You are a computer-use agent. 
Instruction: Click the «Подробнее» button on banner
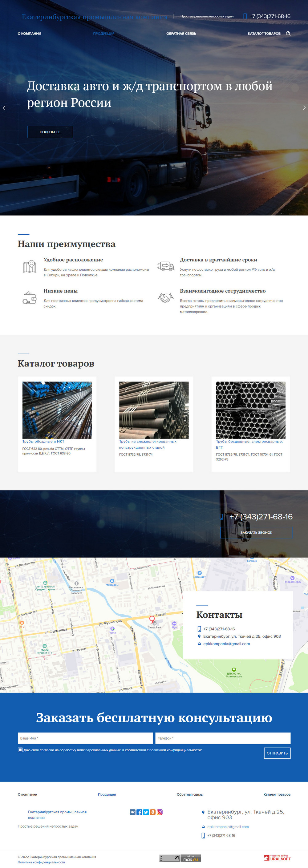click(x=50, y=132)
